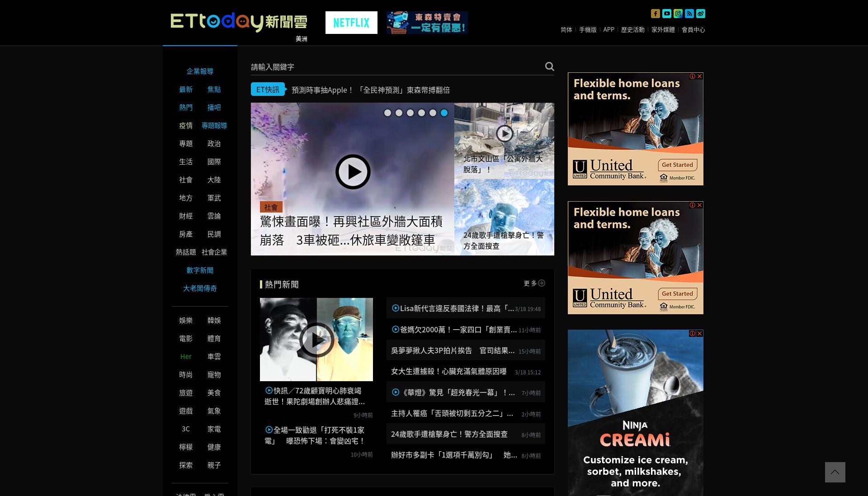Close the second United Community Bank ad

(699, 205)
